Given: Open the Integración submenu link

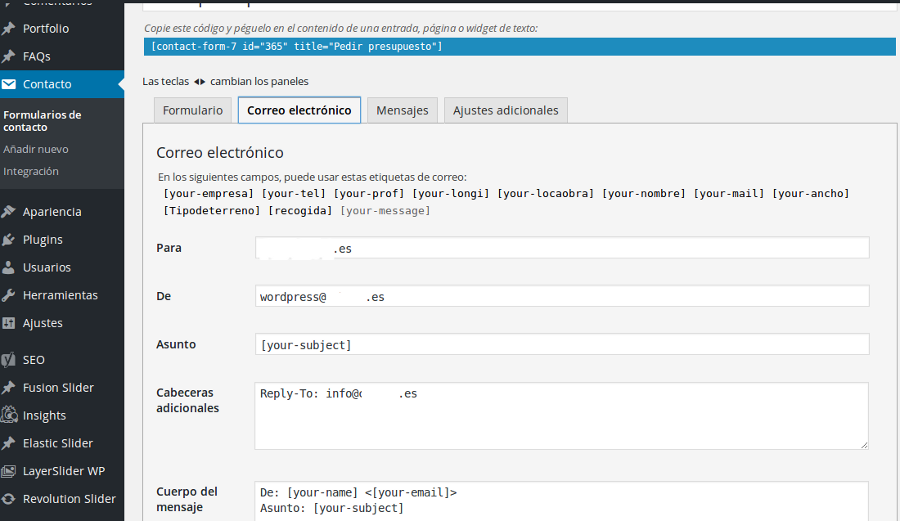Looking at the screenshot, I should pyautogui.click(x=31, y=171).
